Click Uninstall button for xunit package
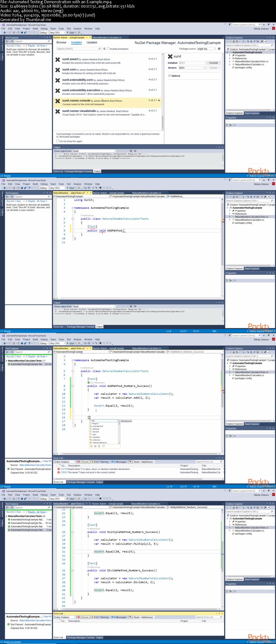276x644 pixels. click(213, 63)
